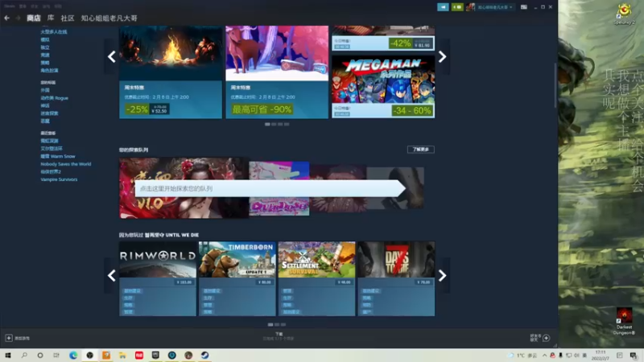
Task: Open Task View on taskbar
Action: pyautogui.click(x=56, y=355)
